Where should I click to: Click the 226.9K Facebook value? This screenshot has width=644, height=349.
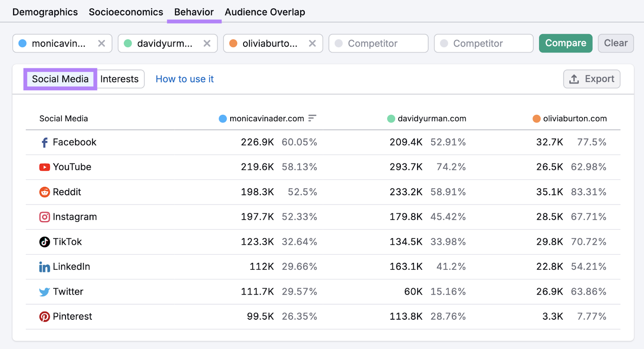pos(258,142)
